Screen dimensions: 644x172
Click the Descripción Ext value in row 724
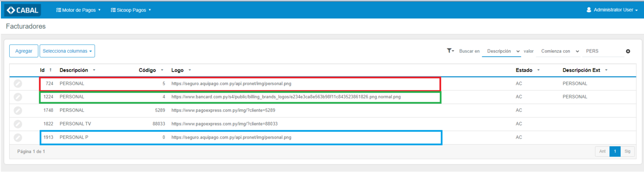(x=575, y=84)
